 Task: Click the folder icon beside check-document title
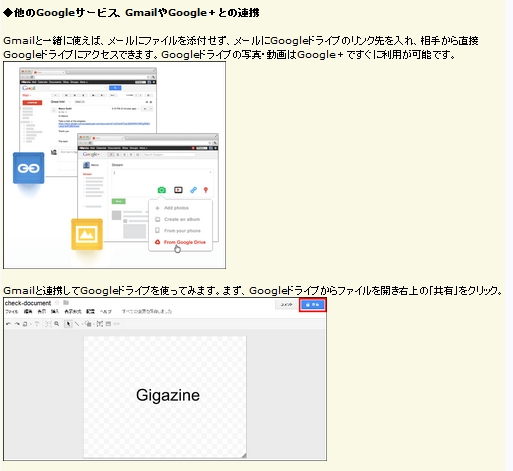point(66,302)
